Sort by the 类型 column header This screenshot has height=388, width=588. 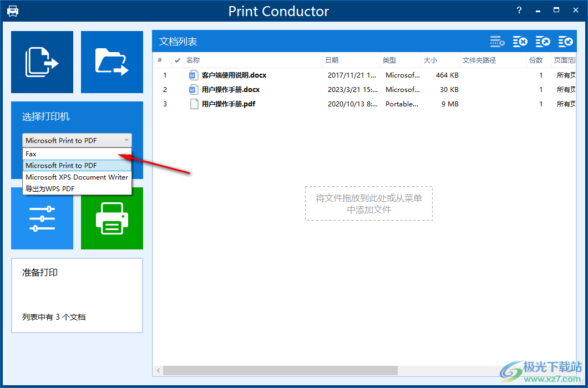point(401,60)
